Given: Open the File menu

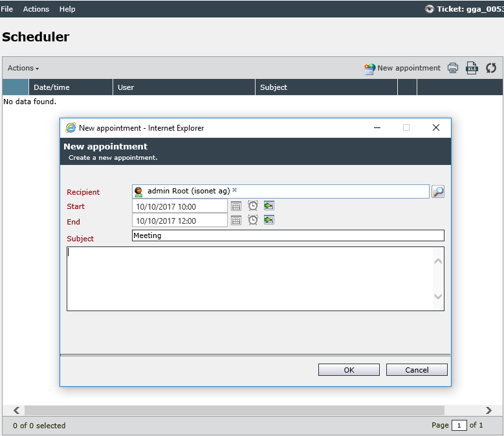Looking at the screenshot, I should (x=6, y=9).
